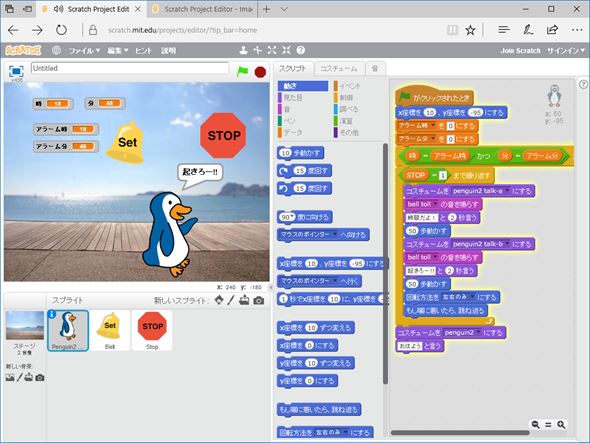The image size is (590, 443).
Task: Toggle full screen stage mode icon
Action: tap(16, 71)
